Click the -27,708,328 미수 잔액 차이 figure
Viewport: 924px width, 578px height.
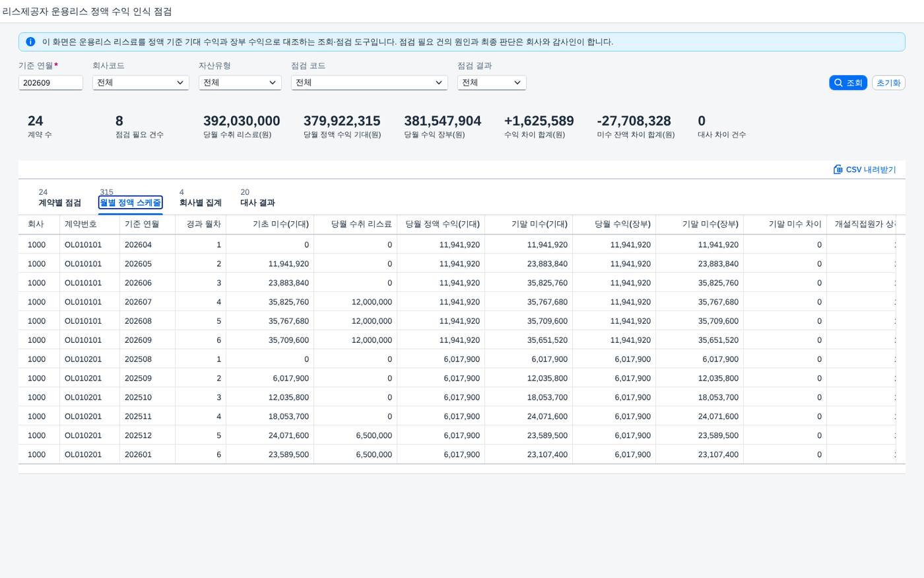[634, 121]
